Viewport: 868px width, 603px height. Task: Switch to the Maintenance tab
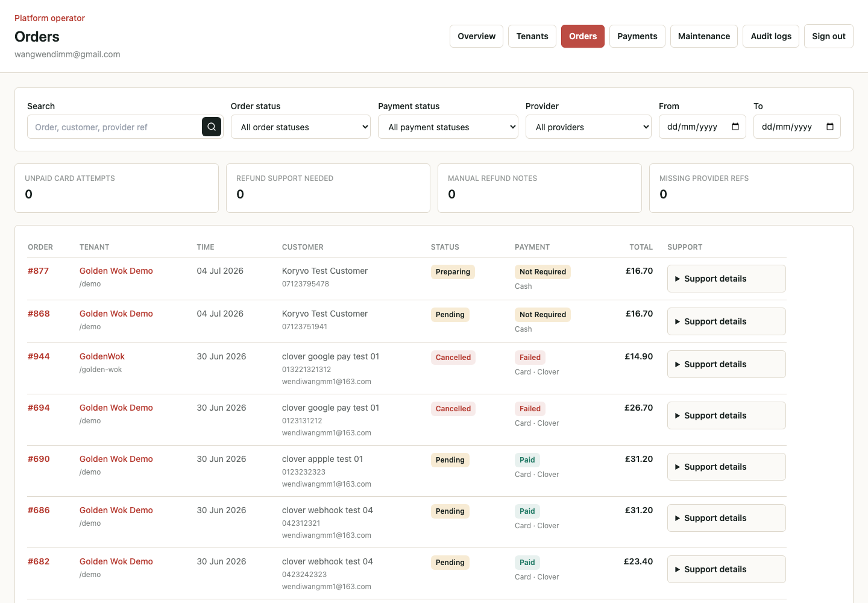click(704, 36)
